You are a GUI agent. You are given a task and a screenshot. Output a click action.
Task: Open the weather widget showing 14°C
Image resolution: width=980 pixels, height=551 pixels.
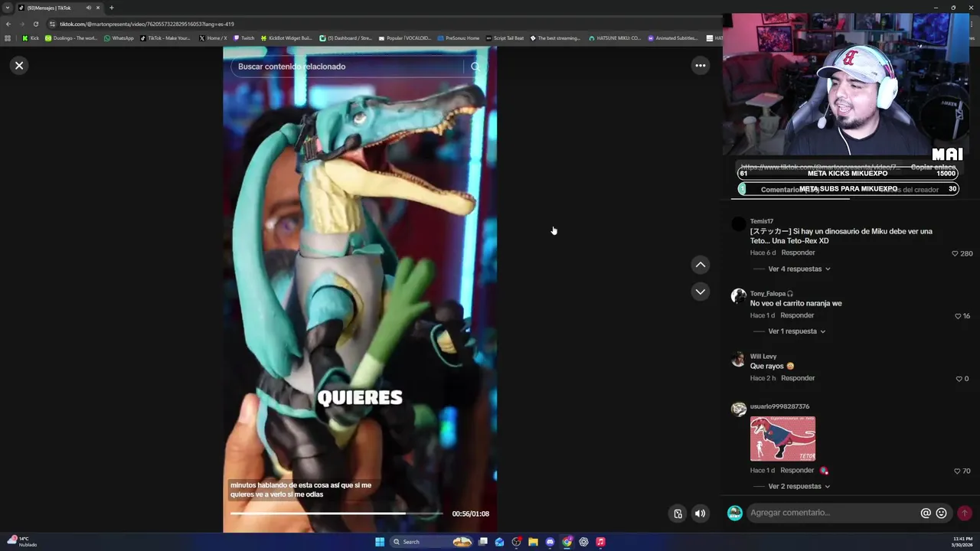[x=23, y=541]
